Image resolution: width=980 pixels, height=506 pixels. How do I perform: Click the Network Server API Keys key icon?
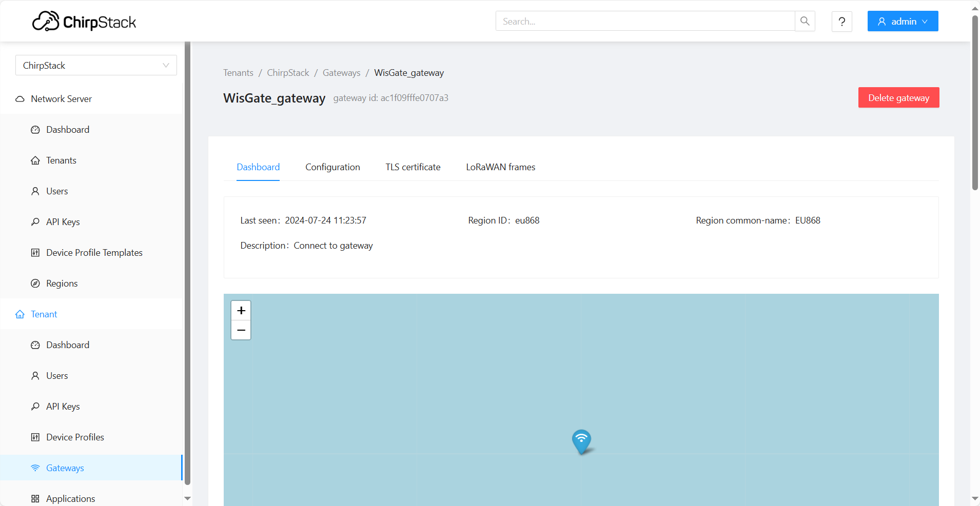point(35,222)
